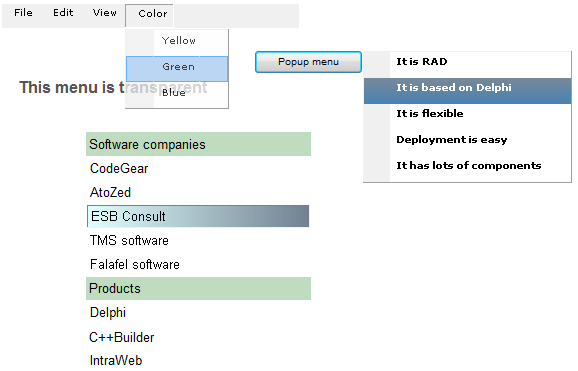Select "It is flexible" popup item

point(467,114)
